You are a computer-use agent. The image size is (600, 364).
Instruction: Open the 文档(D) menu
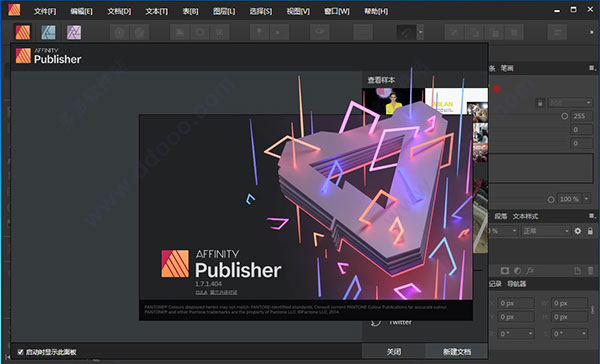[x=119, y=11]
